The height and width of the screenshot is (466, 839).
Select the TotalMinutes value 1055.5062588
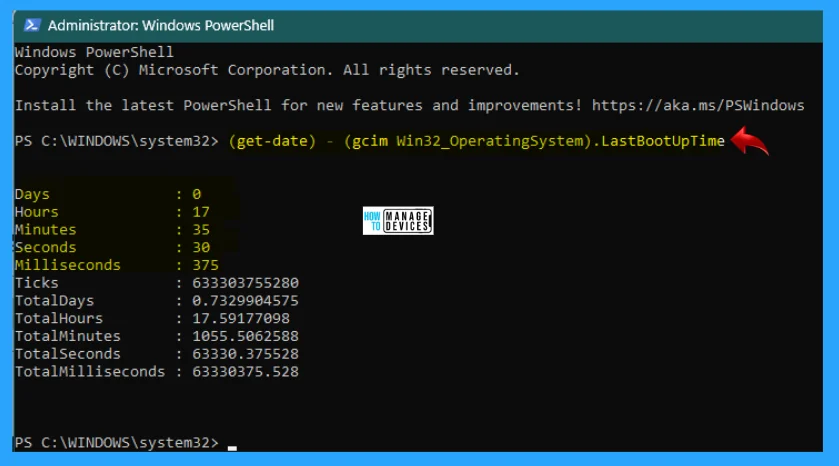point(245,336)
